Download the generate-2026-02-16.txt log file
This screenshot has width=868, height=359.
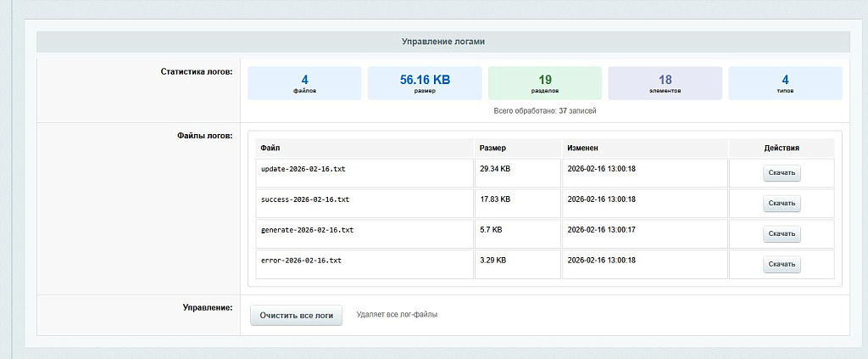coord(782,233)
